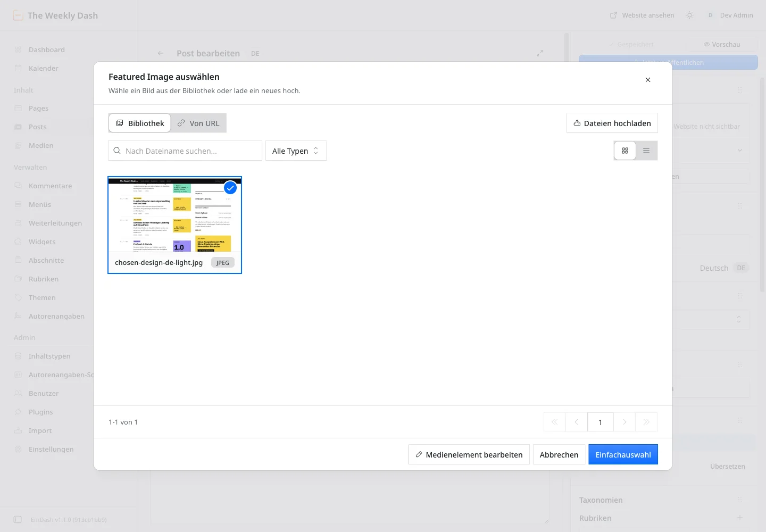Click Dateien hochladen button
Image resolution: width=766 pixels, height=532 pixels.
coord(612,123)
